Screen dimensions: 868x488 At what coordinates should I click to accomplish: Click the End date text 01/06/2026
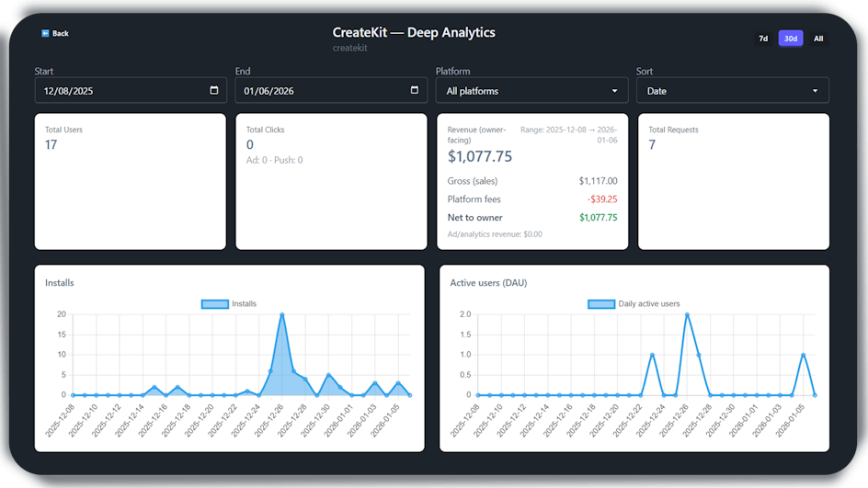[x=269, y=91]
